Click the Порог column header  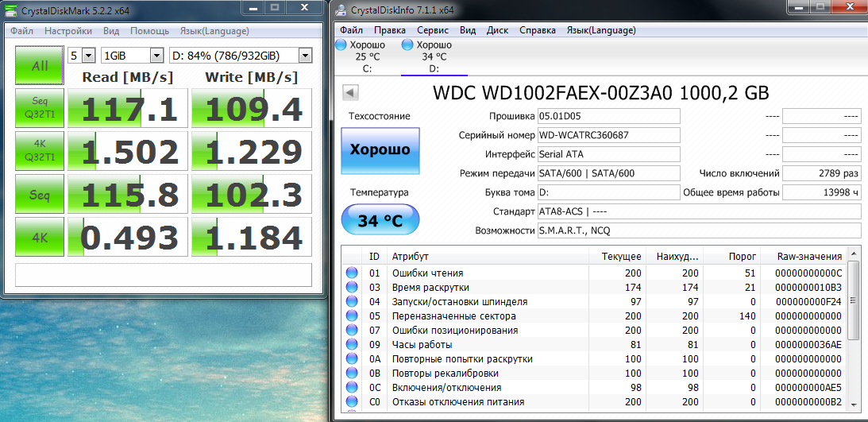click(732, 257)
